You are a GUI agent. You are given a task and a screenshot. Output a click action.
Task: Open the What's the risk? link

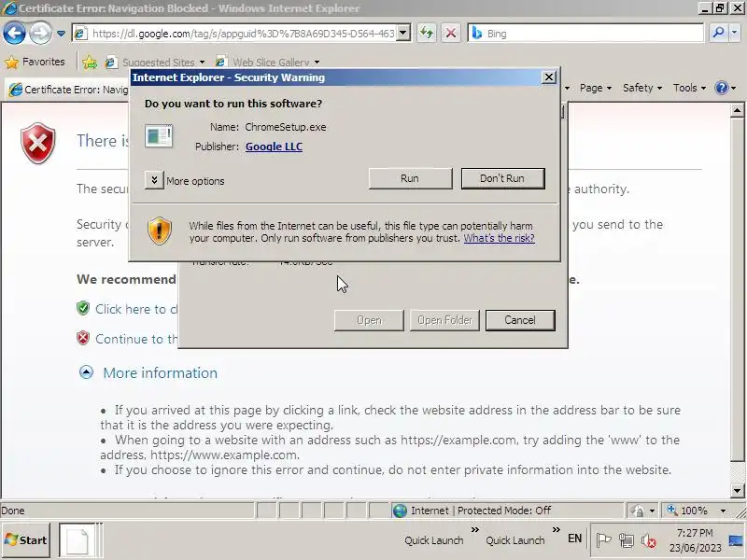click(x=500, y=238)
